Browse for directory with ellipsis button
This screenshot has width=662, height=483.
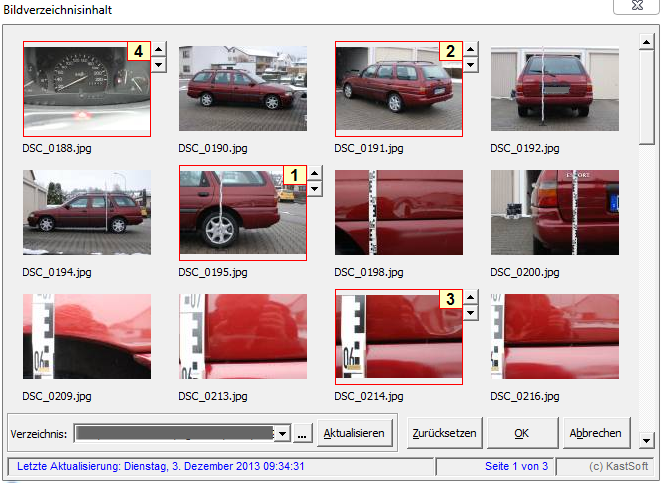[x=302, y=433]
